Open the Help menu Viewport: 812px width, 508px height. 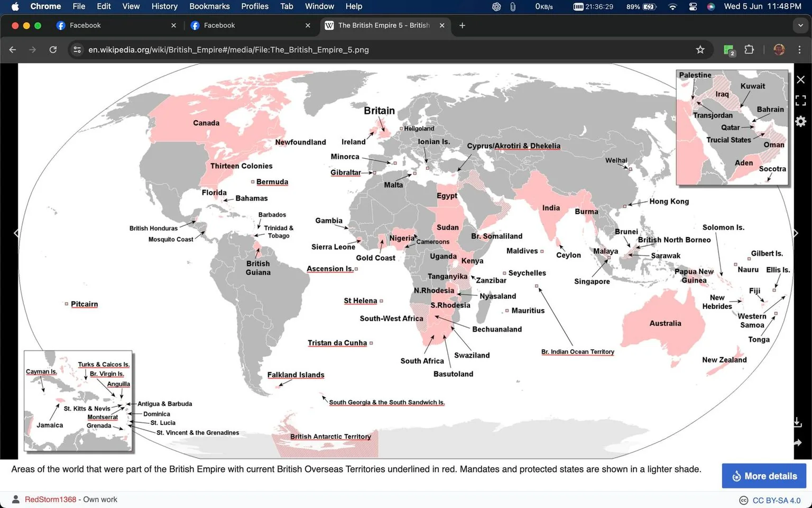tap(354, 6)
